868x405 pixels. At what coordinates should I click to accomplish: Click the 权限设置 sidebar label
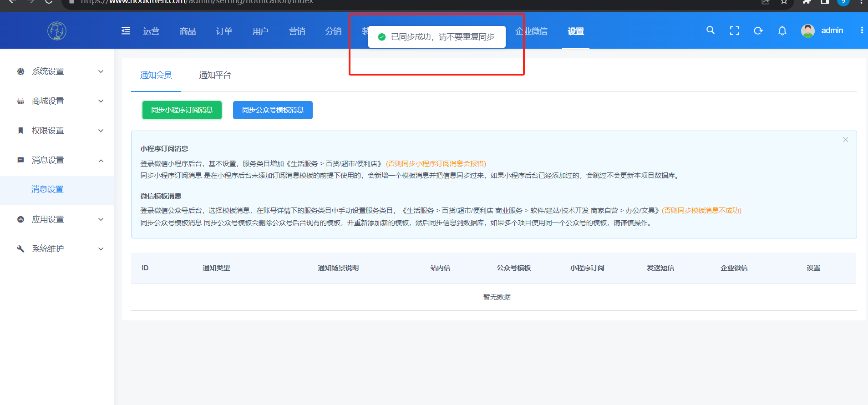click(48, 131)
